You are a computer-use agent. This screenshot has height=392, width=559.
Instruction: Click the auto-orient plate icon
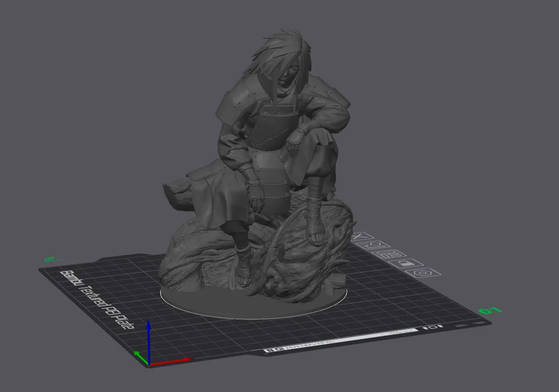pos(373,245)
